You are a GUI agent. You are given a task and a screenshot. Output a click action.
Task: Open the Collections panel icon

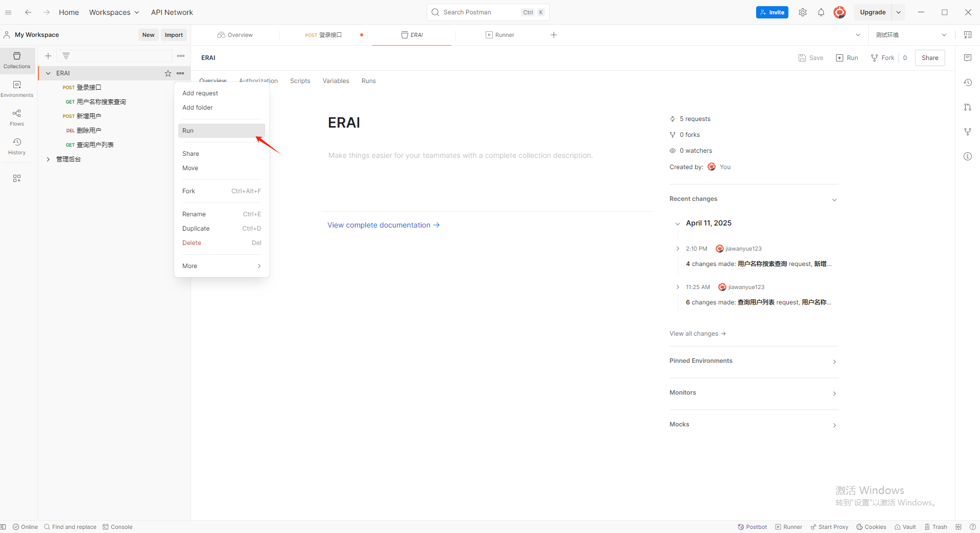17,60
